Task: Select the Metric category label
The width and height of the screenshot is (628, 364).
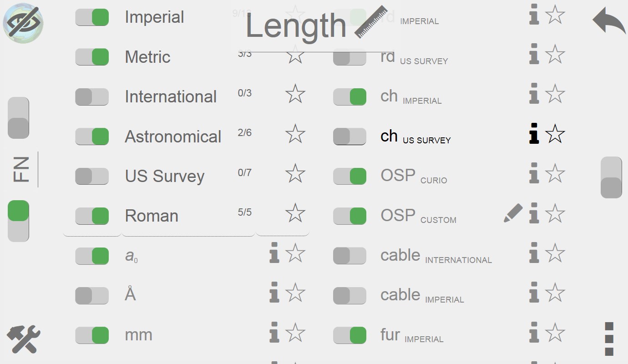Action: click(x=147, y=57)
